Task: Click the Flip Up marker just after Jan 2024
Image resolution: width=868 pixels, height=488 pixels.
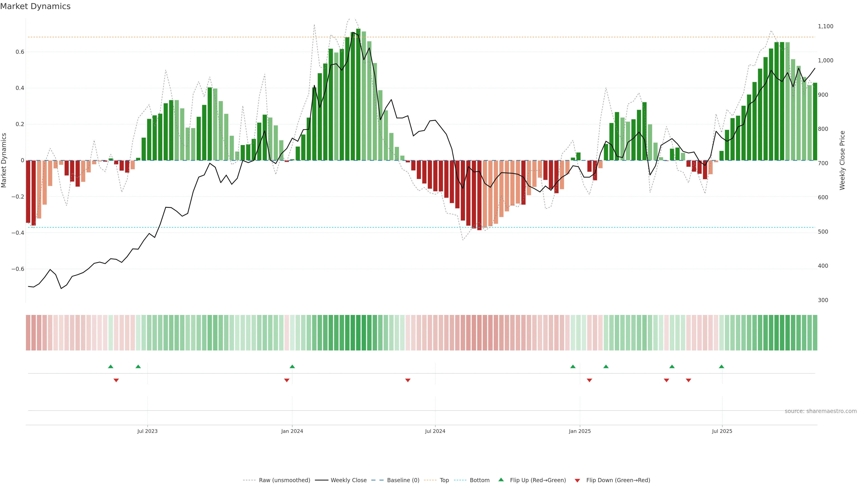Action: point(292,366)
